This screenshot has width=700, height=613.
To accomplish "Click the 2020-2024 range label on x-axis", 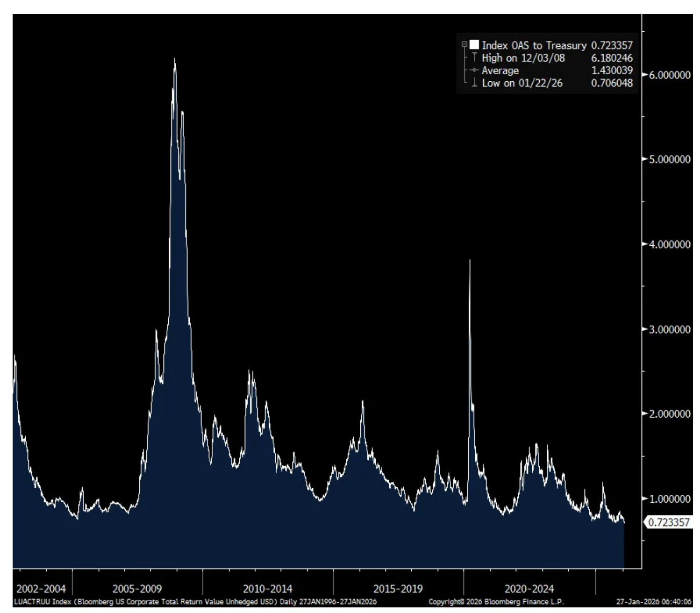I will (x=529, y=588).
